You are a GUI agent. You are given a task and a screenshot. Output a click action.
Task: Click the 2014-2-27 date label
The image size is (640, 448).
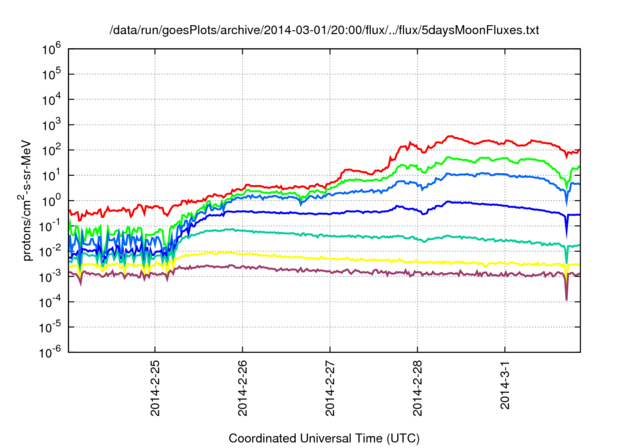tap(330, 388)
